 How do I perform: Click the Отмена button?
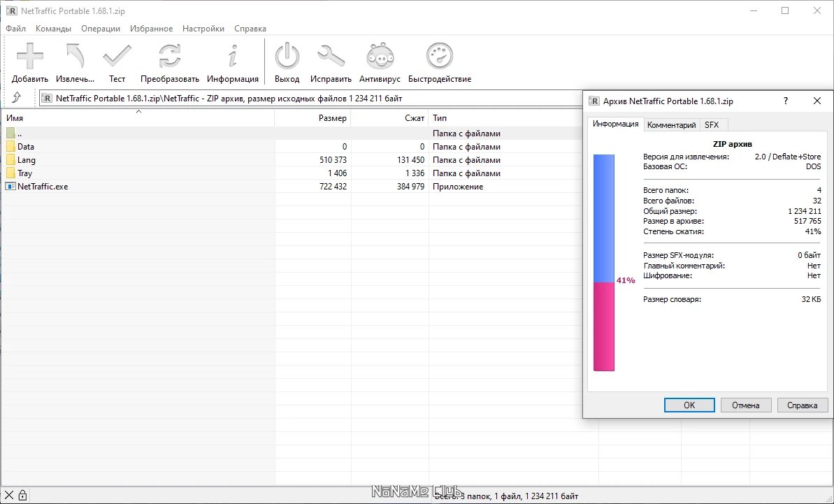click(x=745, y=405)
